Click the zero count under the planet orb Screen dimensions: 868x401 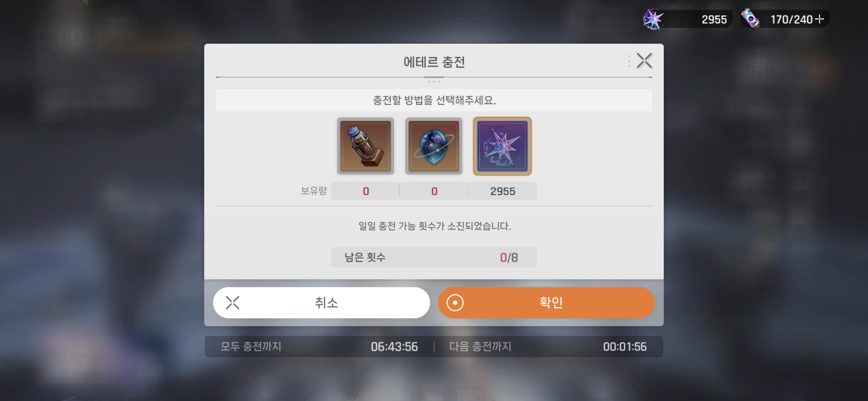point(434,191)
